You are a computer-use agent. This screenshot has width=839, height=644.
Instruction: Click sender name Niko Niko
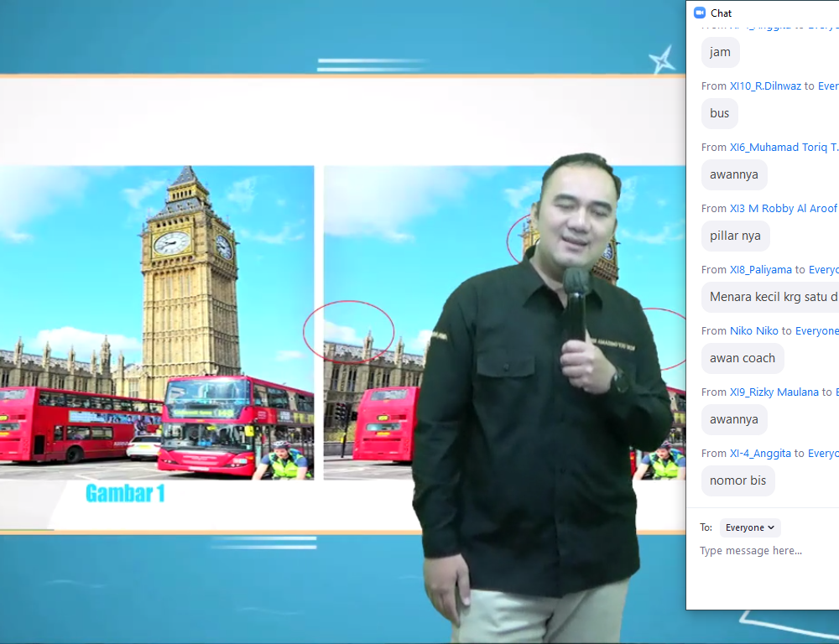[754, 330]
